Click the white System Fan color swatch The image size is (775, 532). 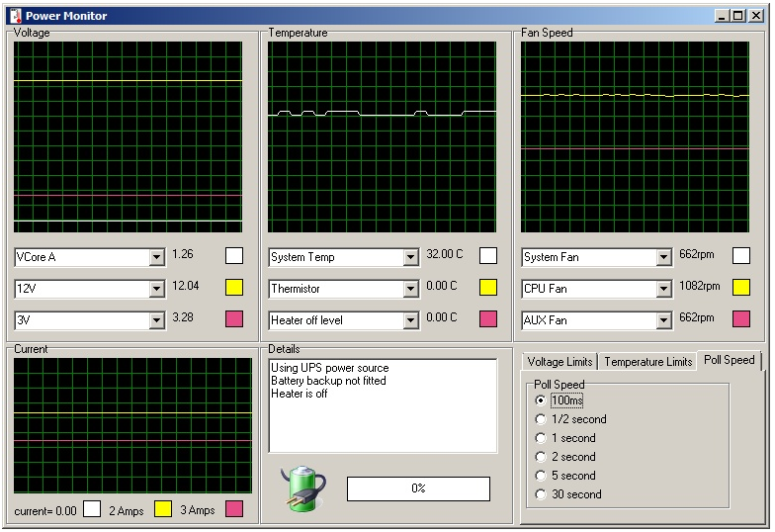click(740, 256)
